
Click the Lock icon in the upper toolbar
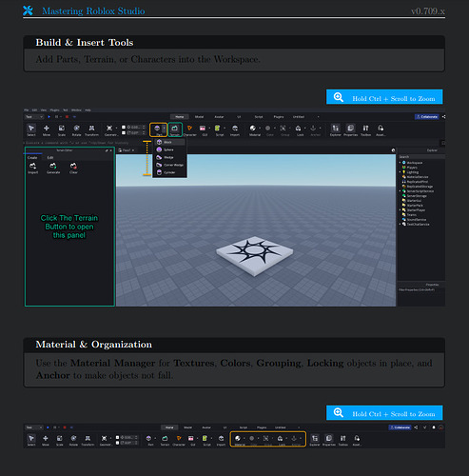pyautogui.click(x=299, y=129)
